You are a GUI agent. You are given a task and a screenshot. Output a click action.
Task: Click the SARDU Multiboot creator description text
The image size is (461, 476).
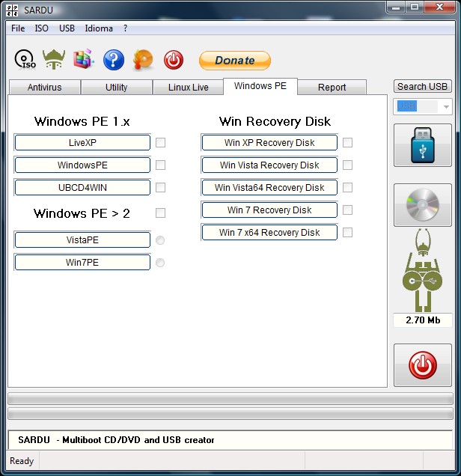coord(116,440)
